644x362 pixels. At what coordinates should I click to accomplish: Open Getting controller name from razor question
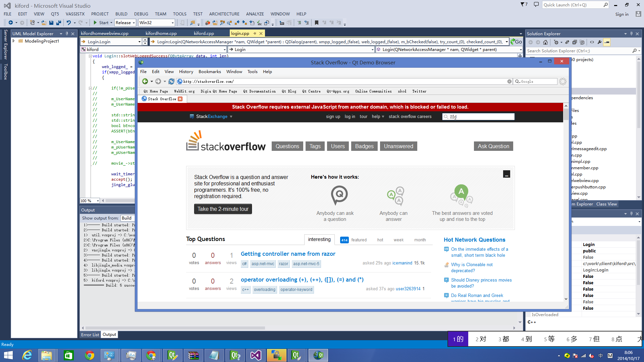tap(288, 254)
